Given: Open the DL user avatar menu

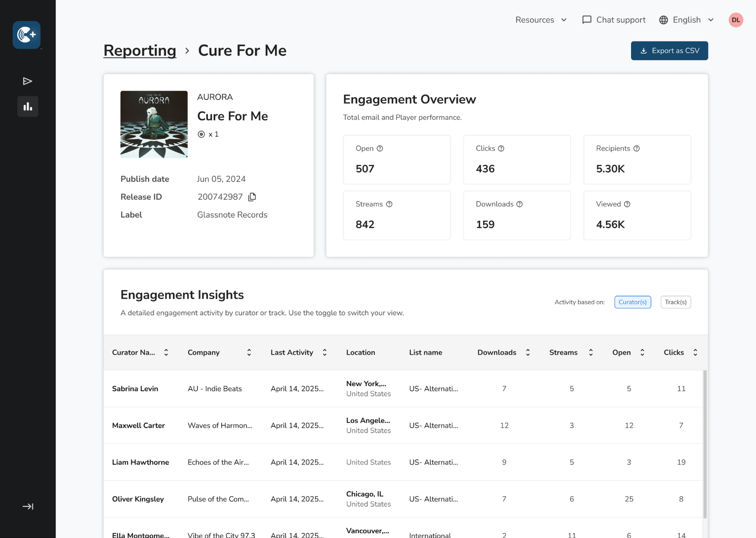Looking at the screenshot, I should click(x=736, y=20).
